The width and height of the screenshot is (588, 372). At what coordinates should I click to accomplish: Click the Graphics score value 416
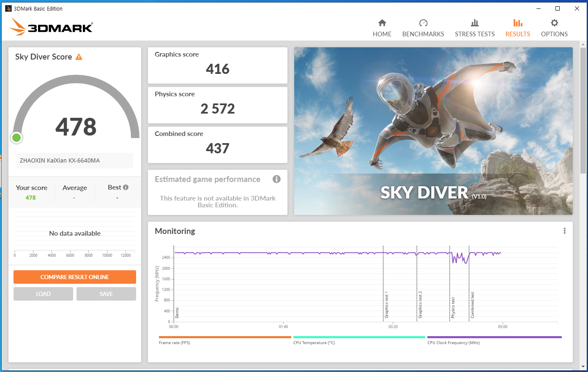point(218,69)
